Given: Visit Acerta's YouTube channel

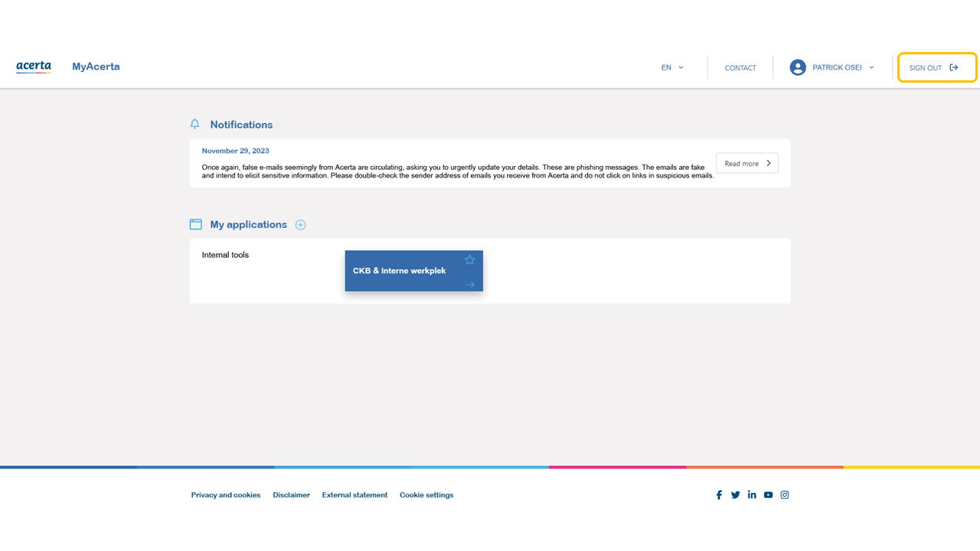Looking at the screenshot, I should click(768, 495).
